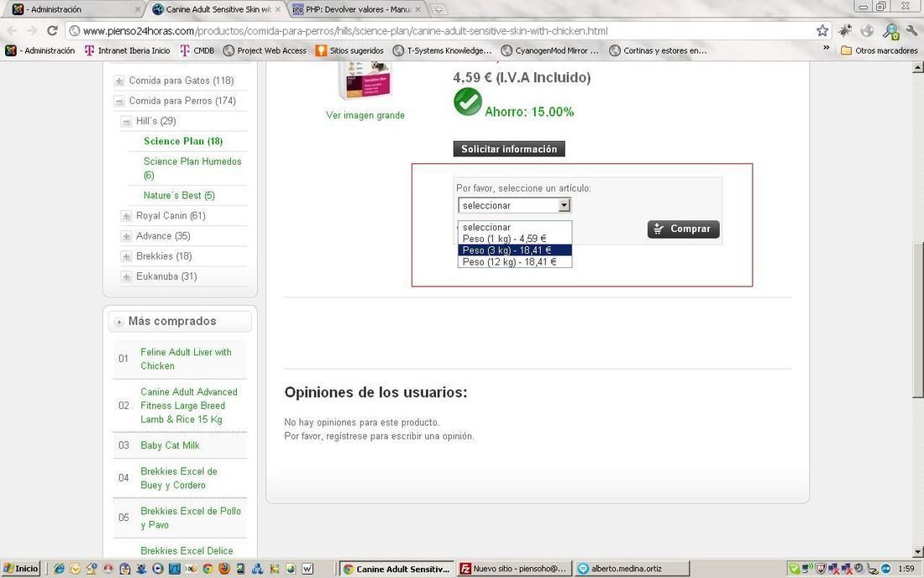Open a new tab with the plus button
The width and height of the screenshot is (924, 578).
(x=438, y=9)
